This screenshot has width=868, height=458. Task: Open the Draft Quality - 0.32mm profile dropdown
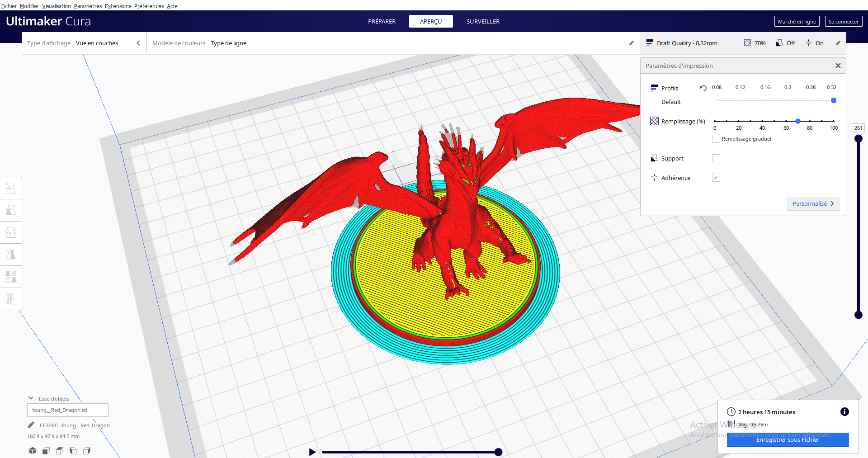coord(687,43)
